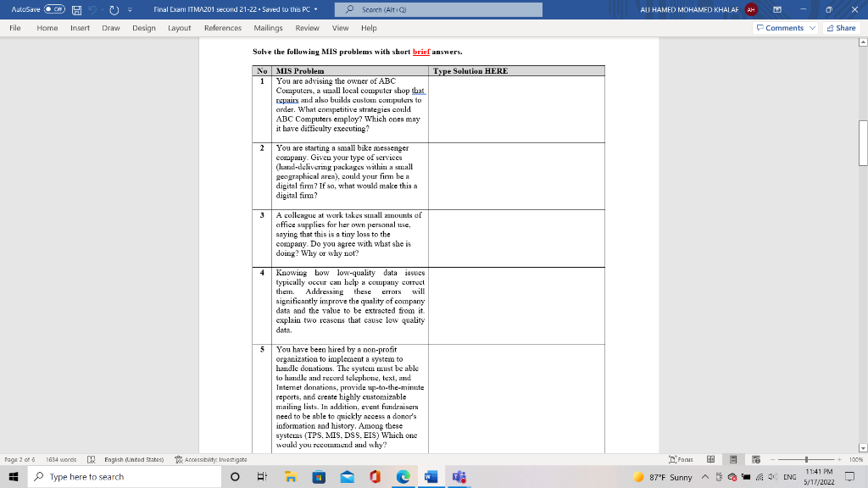The image size is (868, 488).
Task: Open Ribbon Display Options icon
Action: point(777,9)
